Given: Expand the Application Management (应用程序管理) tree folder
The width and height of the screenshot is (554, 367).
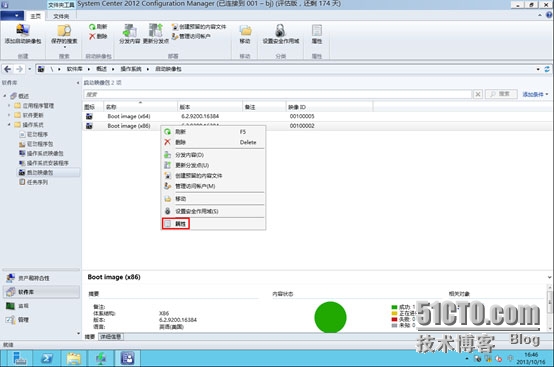Looking at the screenshot, I should click(9, 105).
